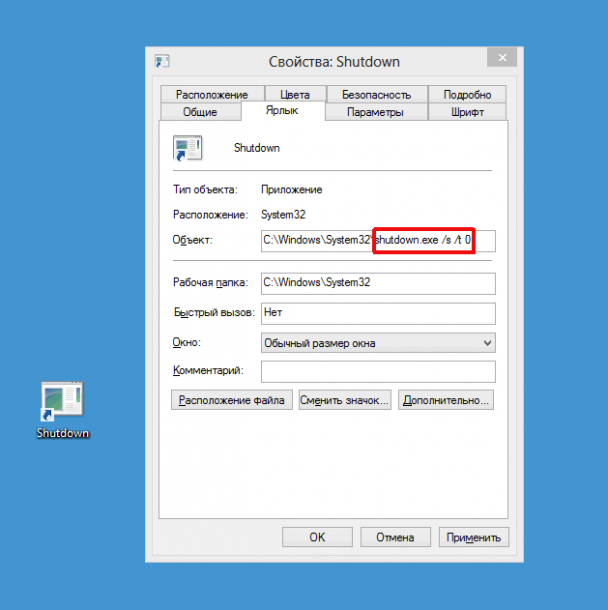Click the Shutdown shortcut icon inside the dialog
This screenshot has width=608, height=610.
point(188,149)
